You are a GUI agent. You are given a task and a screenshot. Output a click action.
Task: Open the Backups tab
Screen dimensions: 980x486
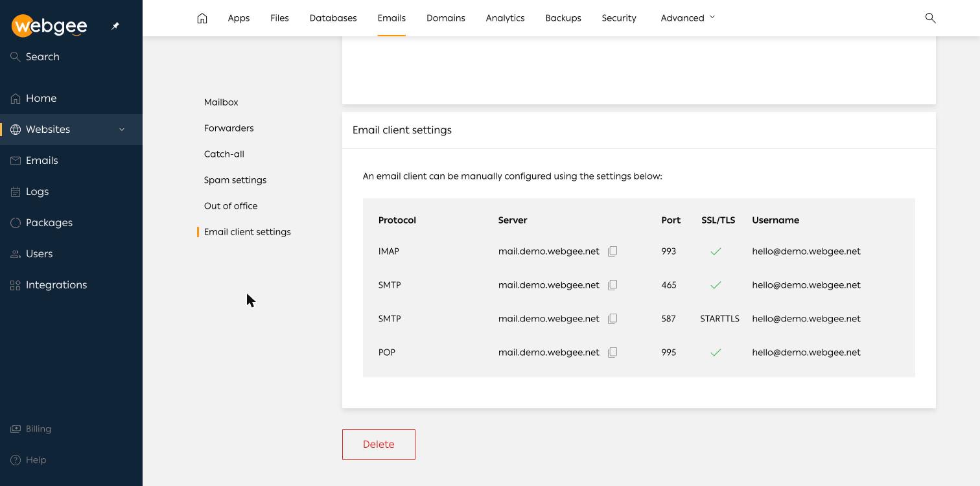(x=563, y=18)
